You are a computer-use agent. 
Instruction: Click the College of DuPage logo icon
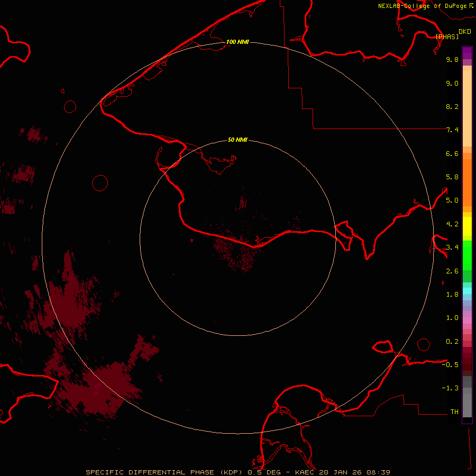coord(471,5)
